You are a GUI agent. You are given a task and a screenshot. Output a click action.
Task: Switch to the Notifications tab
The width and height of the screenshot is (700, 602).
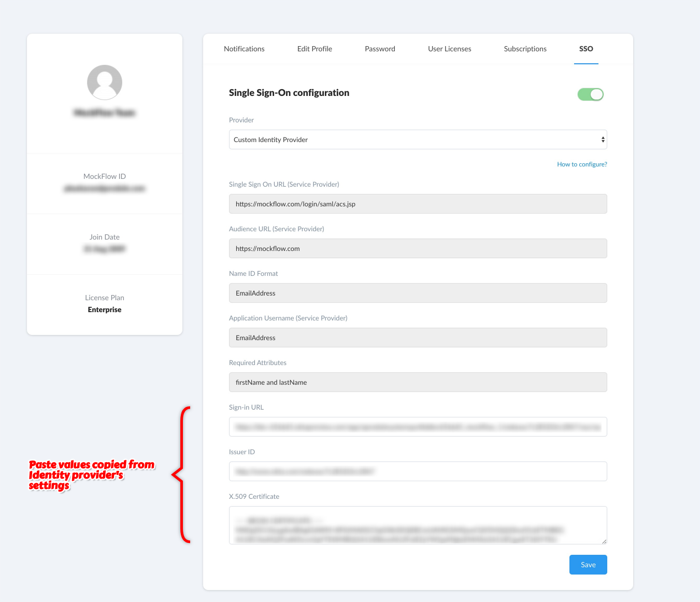coord(244,49)
